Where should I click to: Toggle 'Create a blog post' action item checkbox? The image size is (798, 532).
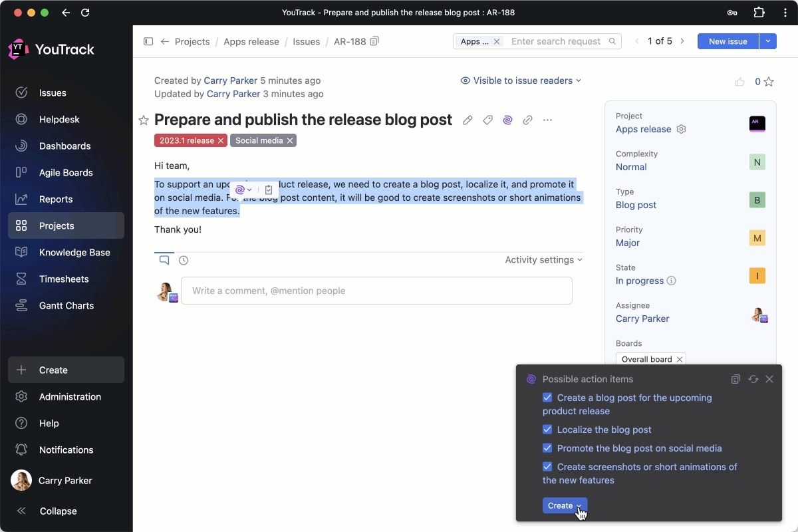tap(547, 398)
